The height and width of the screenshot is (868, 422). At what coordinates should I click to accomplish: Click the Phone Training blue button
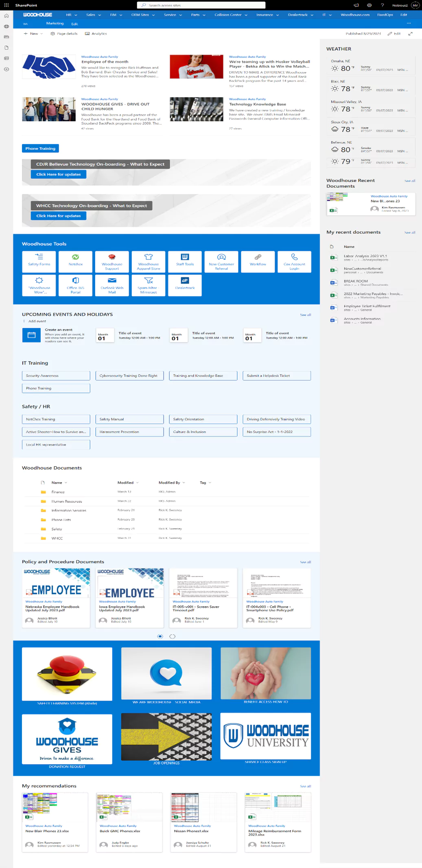[40, 149]
